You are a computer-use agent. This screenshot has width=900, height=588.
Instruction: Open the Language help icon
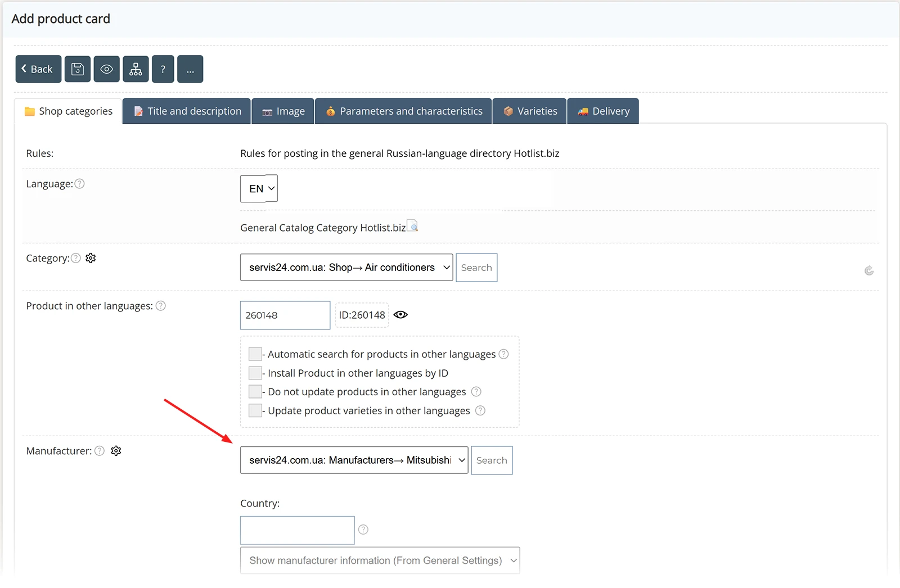tap(80, 184)
